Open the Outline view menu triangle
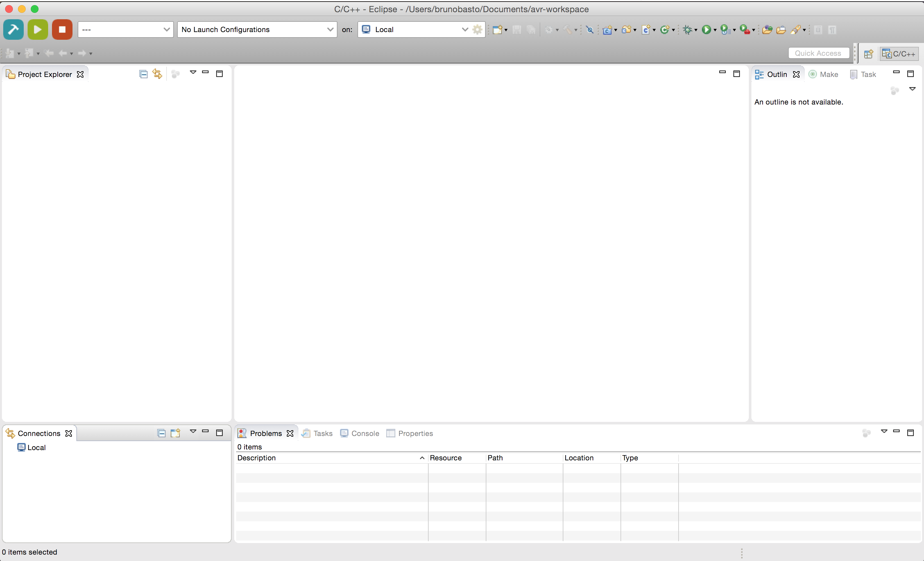The width and height of the screenshot is (924, 561). click(913, 89)
